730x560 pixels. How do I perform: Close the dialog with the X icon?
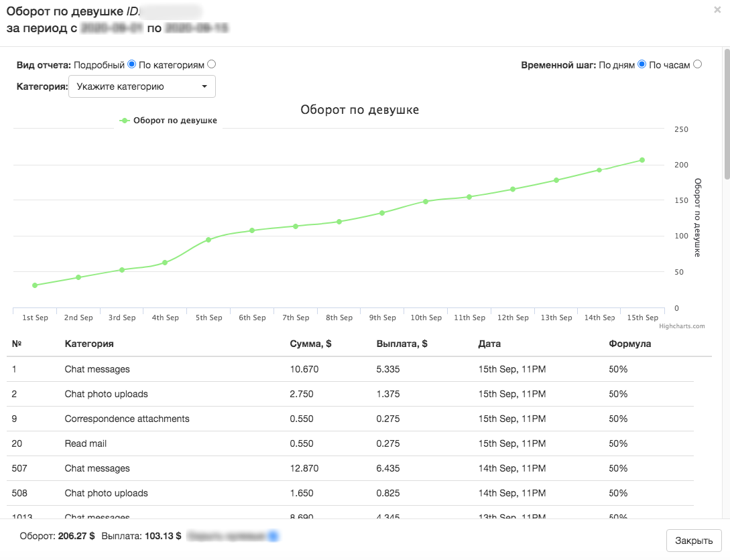717,10
